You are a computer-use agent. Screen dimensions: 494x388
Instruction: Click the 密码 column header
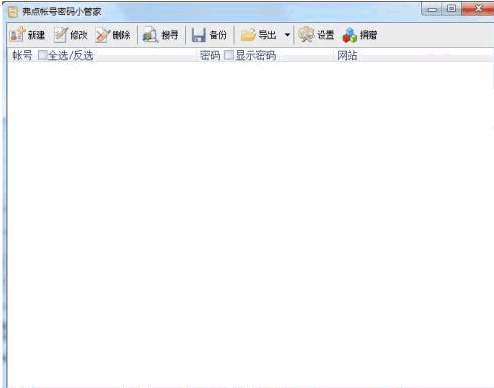point(210,55)
